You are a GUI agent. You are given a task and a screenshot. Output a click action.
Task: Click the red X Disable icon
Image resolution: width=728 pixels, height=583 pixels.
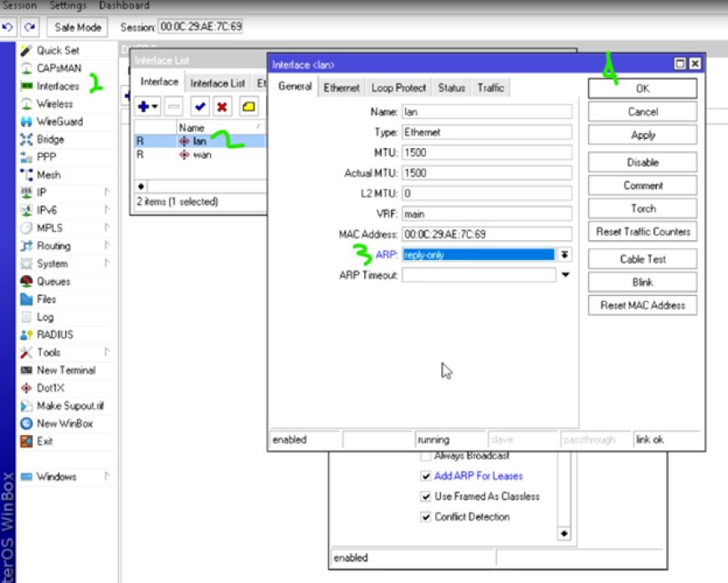pos(222,107)
